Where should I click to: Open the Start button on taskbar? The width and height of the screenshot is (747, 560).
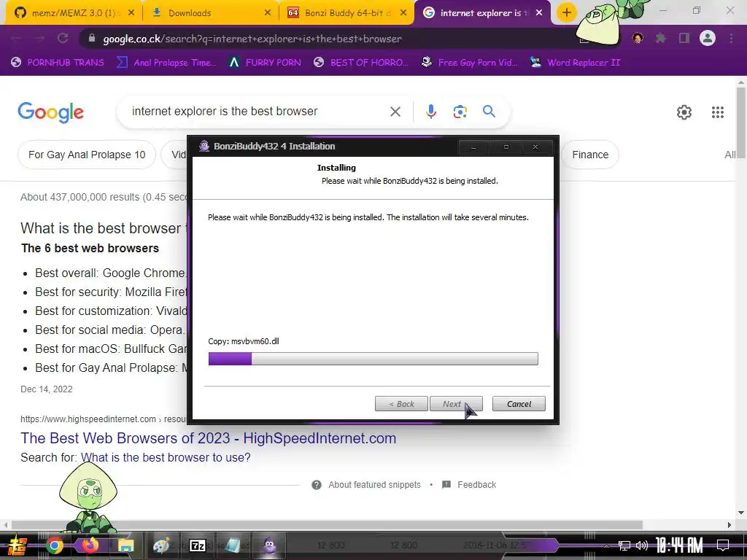(17, 545)
